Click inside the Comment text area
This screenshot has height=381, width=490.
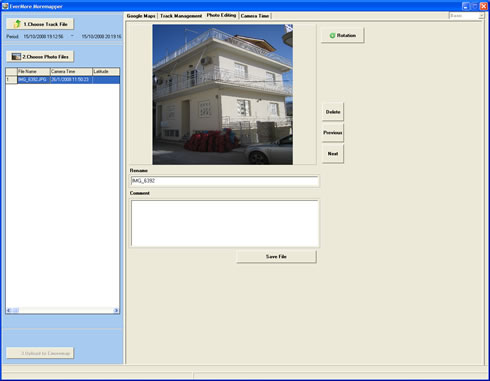tap(225, 223)
